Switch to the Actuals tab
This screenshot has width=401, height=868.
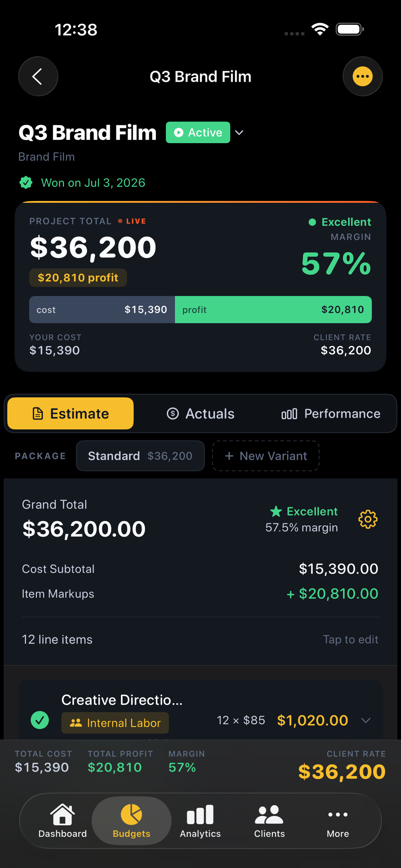point(201,413)
